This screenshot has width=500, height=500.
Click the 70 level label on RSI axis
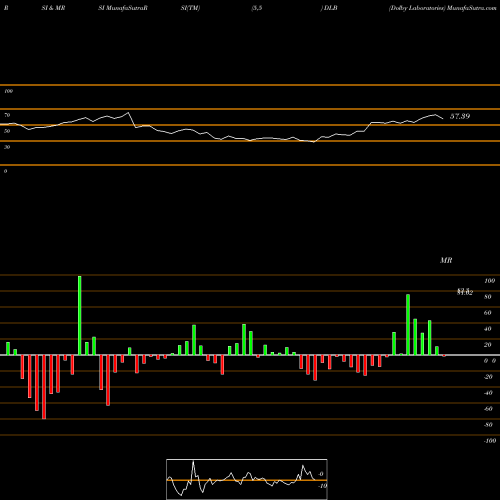click(7, 115)
